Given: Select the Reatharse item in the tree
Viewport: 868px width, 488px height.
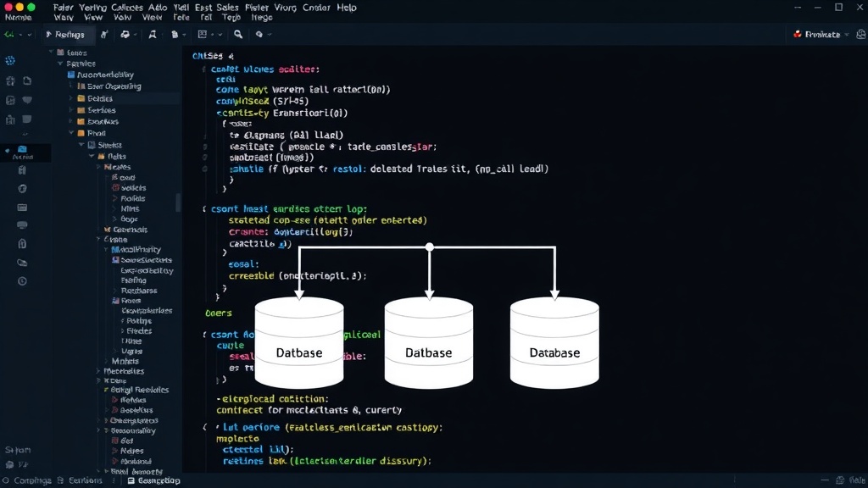Looking at the screenshot, I should click(139, 291).
